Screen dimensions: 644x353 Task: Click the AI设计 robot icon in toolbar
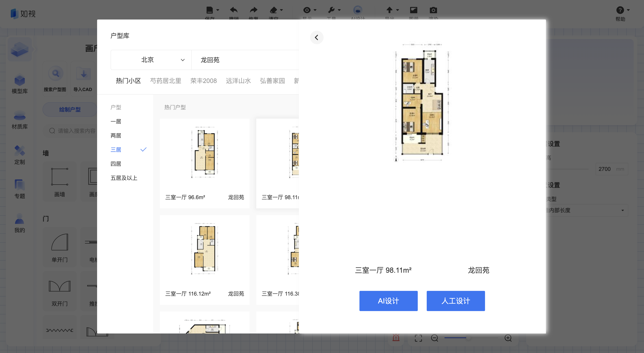click(x=358, y=10)
